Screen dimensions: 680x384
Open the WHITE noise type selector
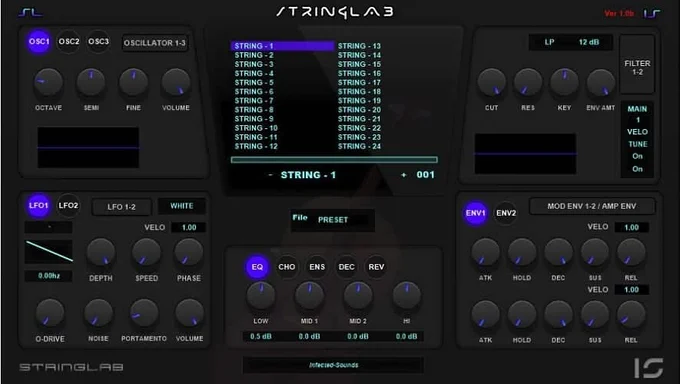click(182, 206)
